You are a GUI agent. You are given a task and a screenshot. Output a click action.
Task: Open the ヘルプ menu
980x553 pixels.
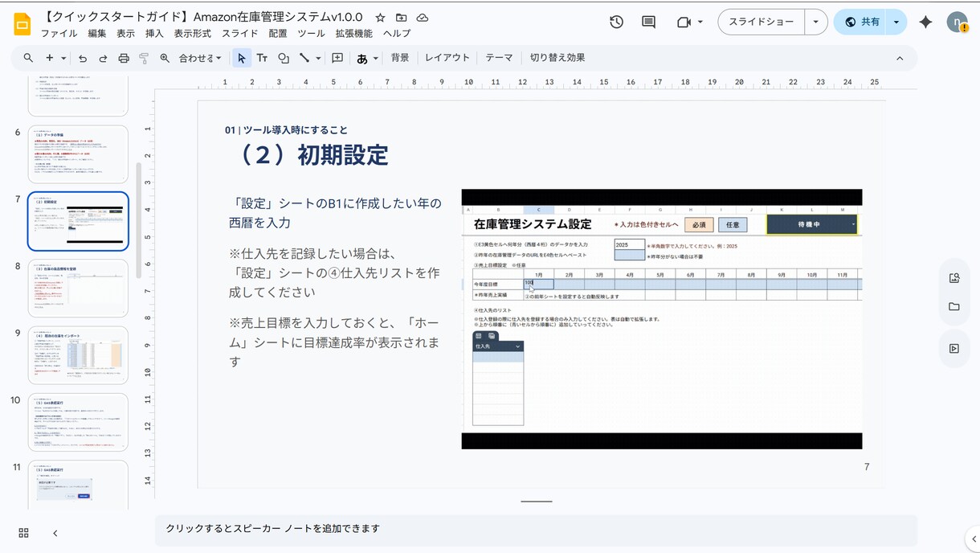coord(397,34)
